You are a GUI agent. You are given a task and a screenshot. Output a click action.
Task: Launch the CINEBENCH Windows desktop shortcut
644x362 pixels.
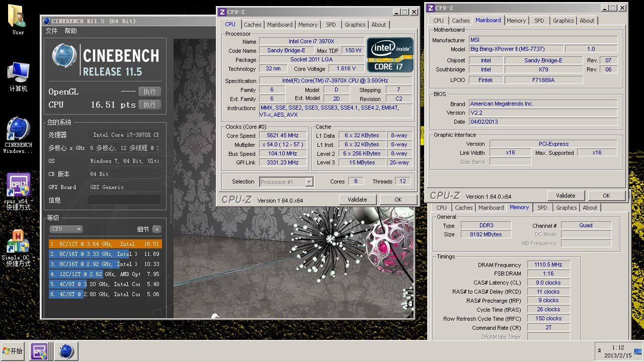click(x=18, y=135)
